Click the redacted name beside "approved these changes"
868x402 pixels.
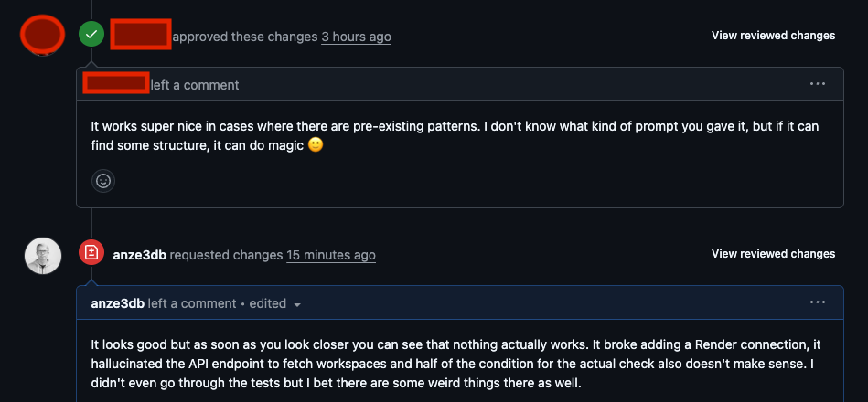pos(140,35)
